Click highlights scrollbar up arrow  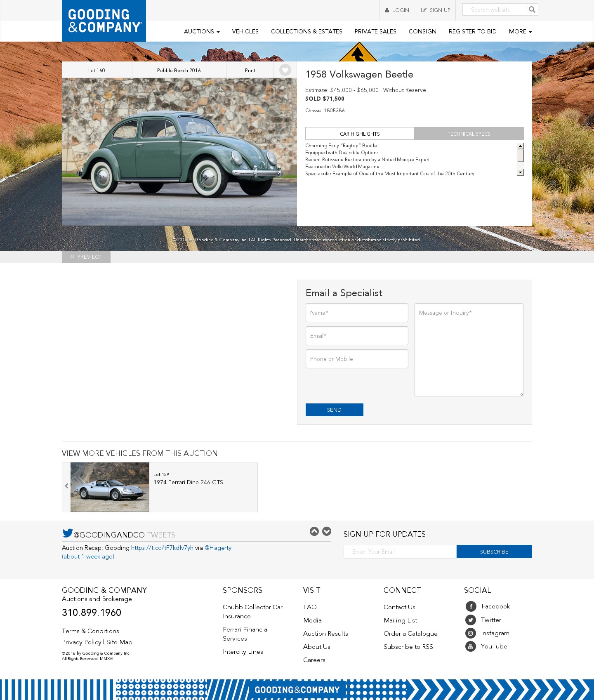pyautogui.click(x=521, y=146)
